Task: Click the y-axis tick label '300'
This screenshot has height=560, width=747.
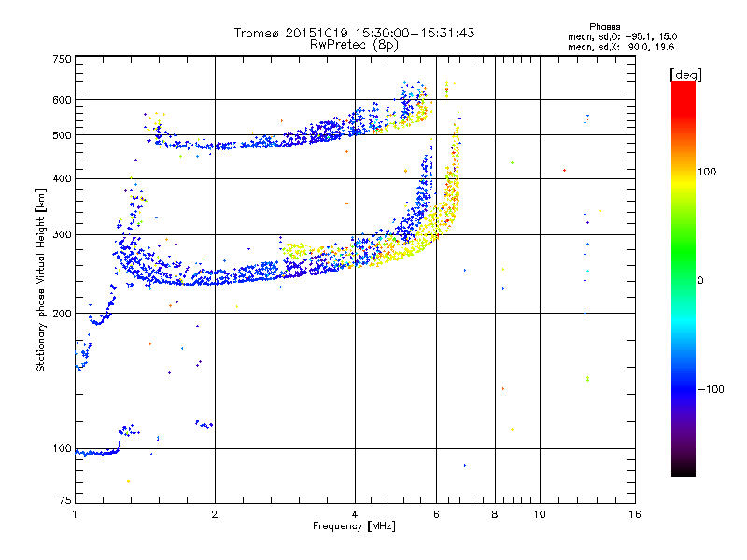Action: (x=63, y=234)
